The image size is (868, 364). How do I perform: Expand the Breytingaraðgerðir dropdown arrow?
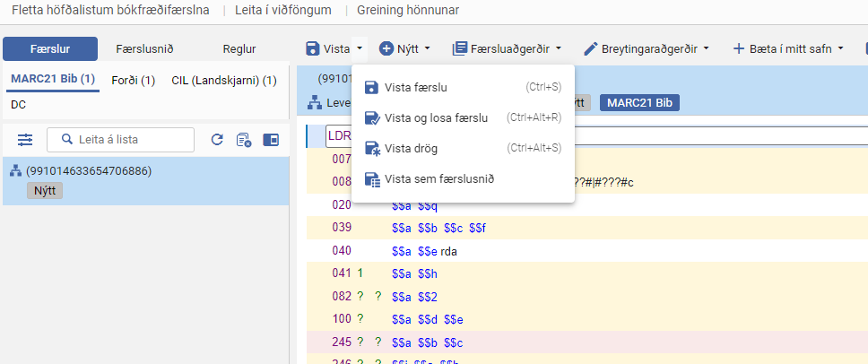pos(706,48)
